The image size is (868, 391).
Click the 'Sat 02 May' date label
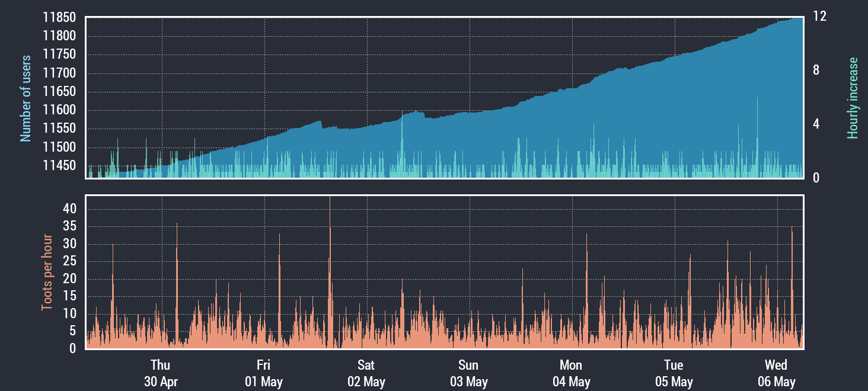point(366,373)
